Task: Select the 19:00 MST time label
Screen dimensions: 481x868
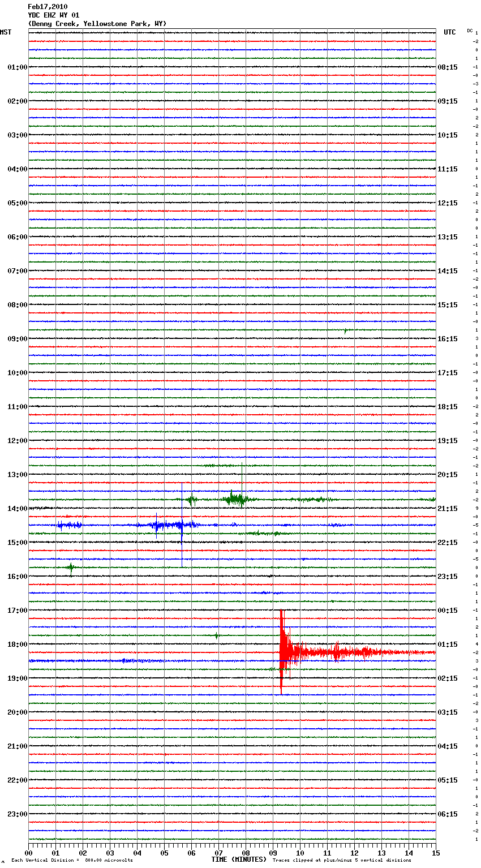Action: 18,678
